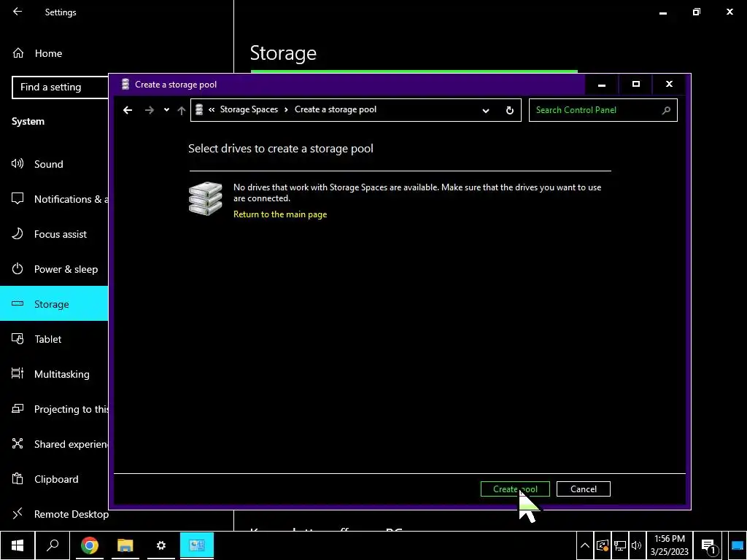Open Notifications & actions settings
The width and height of the screenshot is (747, 560).
(x=54, y=199)
